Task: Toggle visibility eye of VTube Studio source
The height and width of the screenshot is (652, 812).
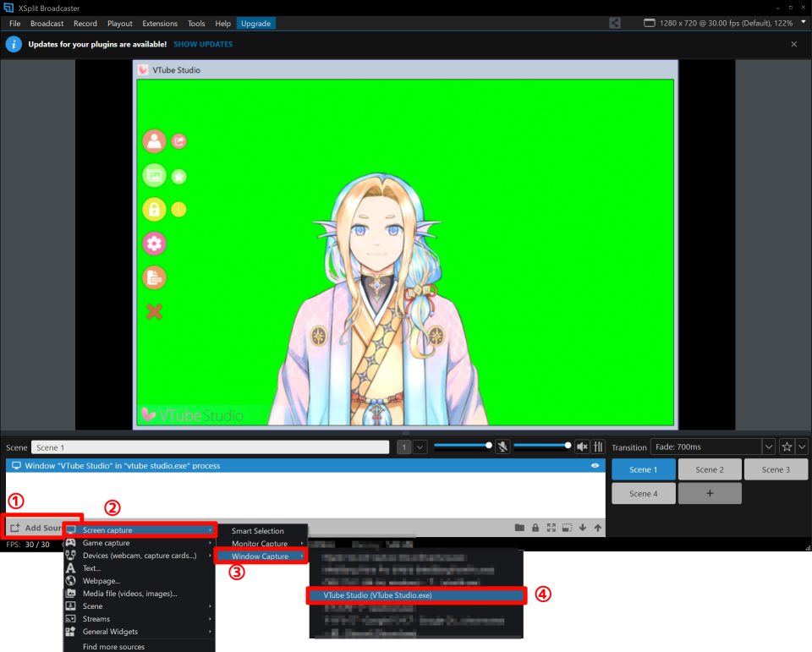Action: click(x=595, y=466)
